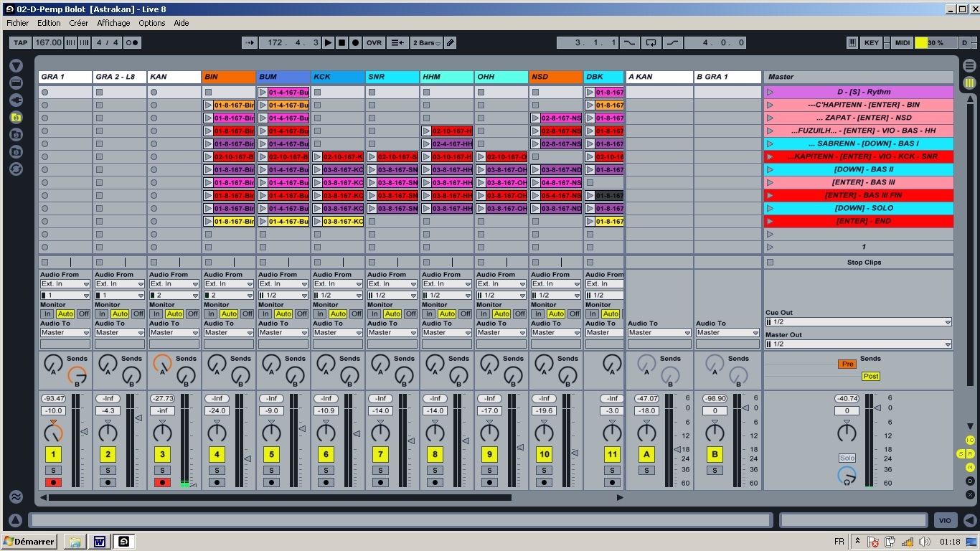The image size is (980, 551).
Task: Arm recording on track 2
Action: 108,483
